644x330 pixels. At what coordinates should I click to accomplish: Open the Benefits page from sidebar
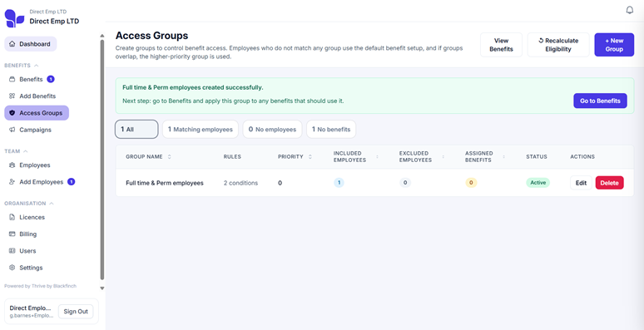(32, 79)
